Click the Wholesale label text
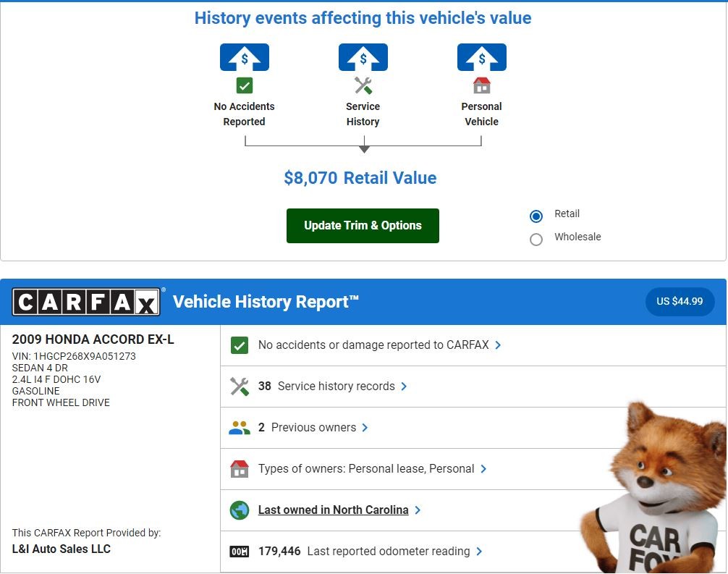This screenshot has width=728, height=574. coord(577,237)
